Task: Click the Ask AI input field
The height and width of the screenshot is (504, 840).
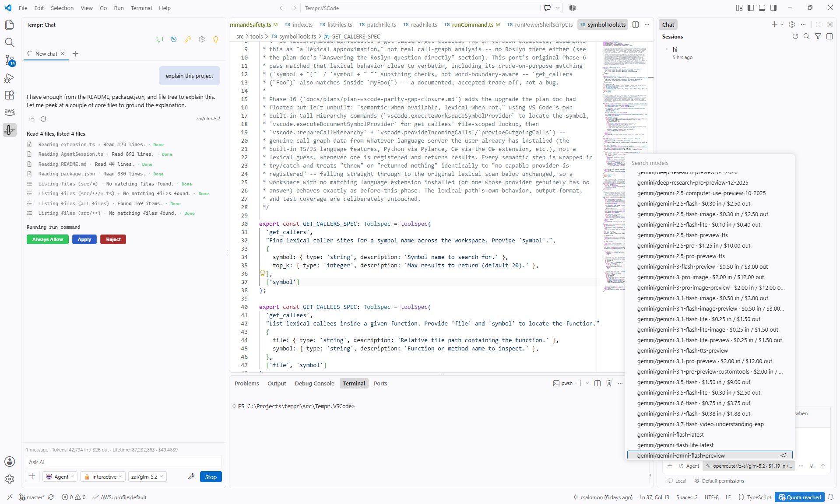Action: [123, 462]
